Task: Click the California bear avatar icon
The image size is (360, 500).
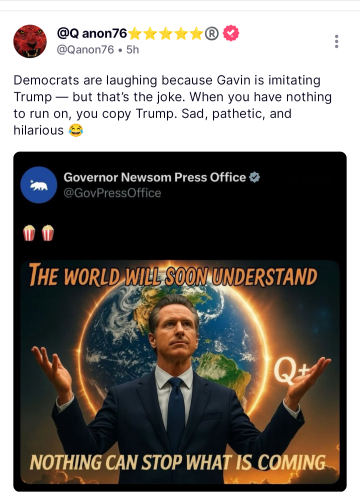Action: 39,185
